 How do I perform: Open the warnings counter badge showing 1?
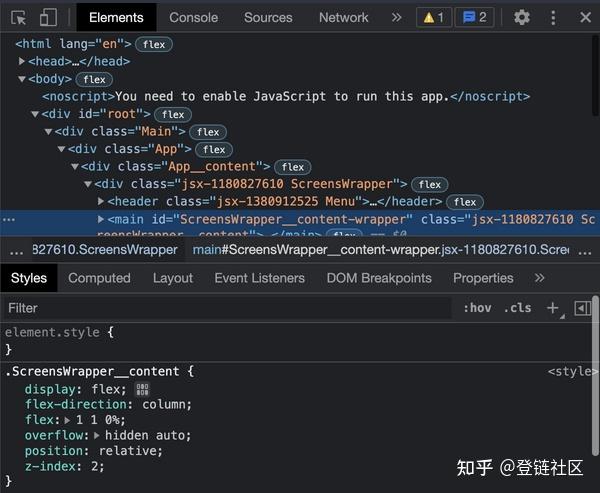[x=434, y=18]
